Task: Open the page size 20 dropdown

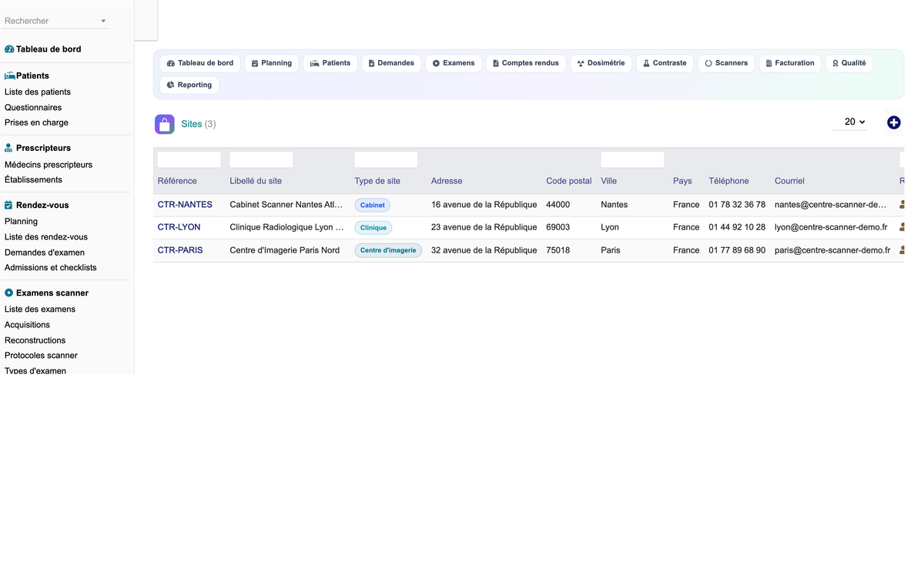Action: point(849,122)
